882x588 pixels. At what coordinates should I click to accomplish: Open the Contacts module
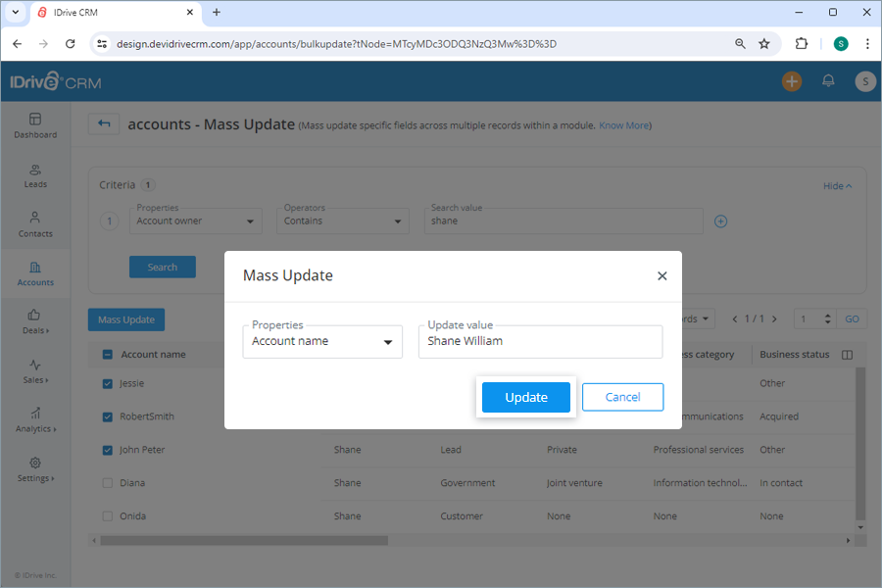[x=35, y=226]
